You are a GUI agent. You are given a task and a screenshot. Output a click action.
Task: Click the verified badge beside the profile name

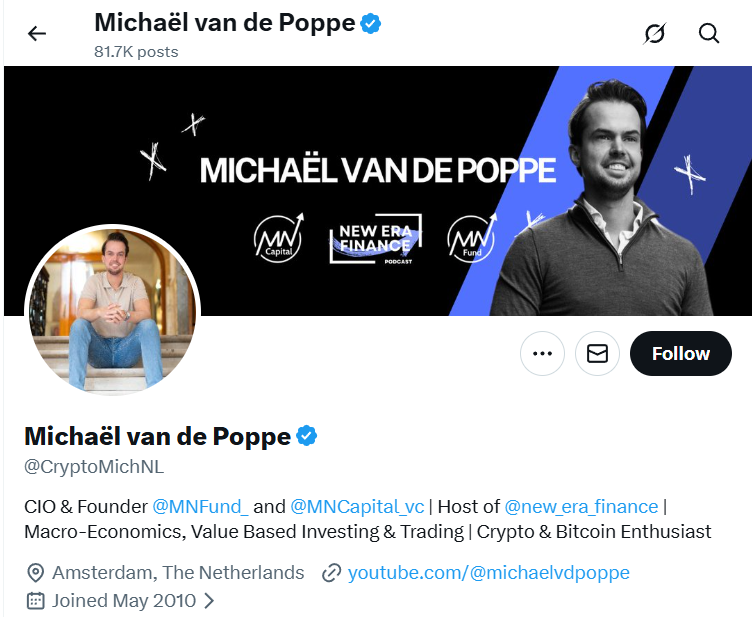306,436
